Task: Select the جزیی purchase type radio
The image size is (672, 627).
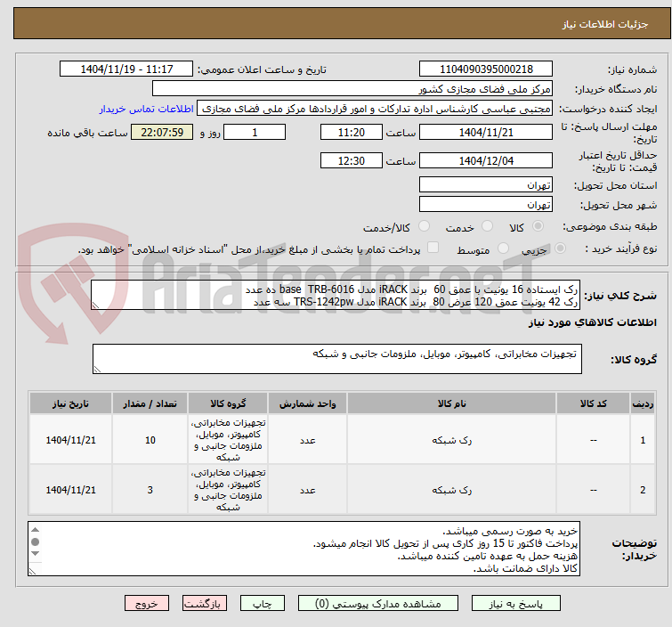Action: (560, 248)
